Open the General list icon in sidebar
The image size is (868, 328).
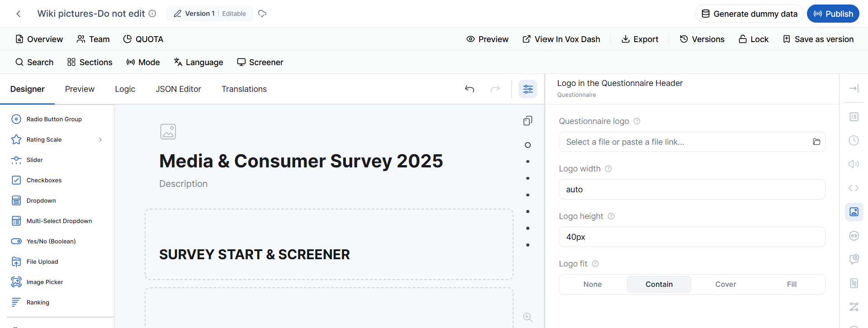click(854, 117)
